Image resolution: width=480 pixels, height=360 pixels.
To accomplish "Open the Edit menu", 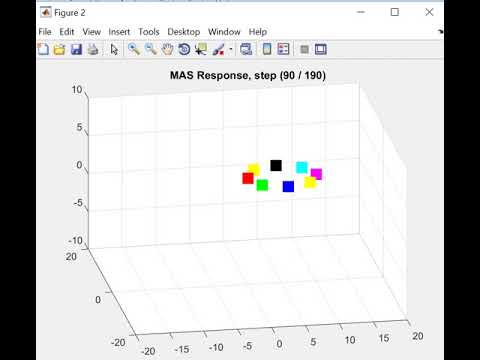I will tap(67, 32).
